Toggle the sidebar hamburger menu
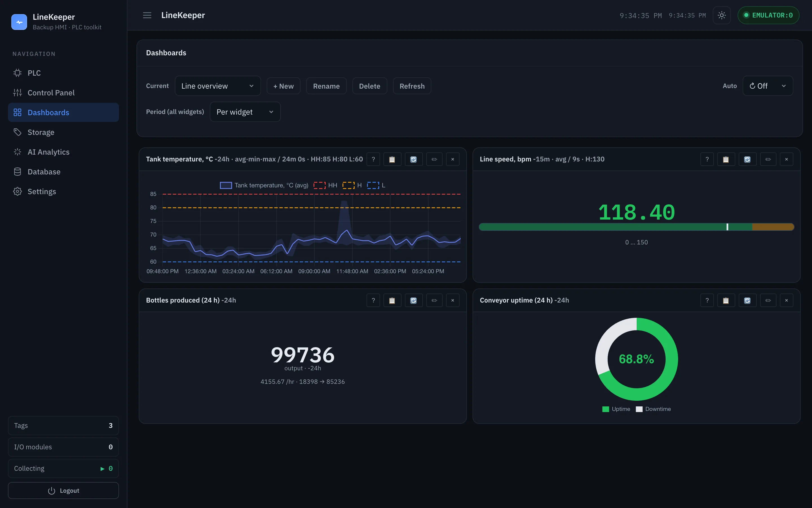 point(147,15)
